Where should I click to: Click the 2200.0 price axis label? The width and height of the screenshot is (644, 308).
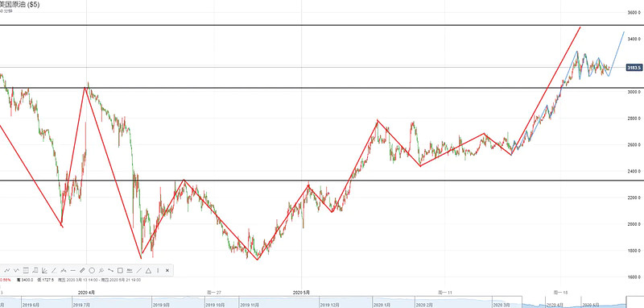tap(634, 198)
